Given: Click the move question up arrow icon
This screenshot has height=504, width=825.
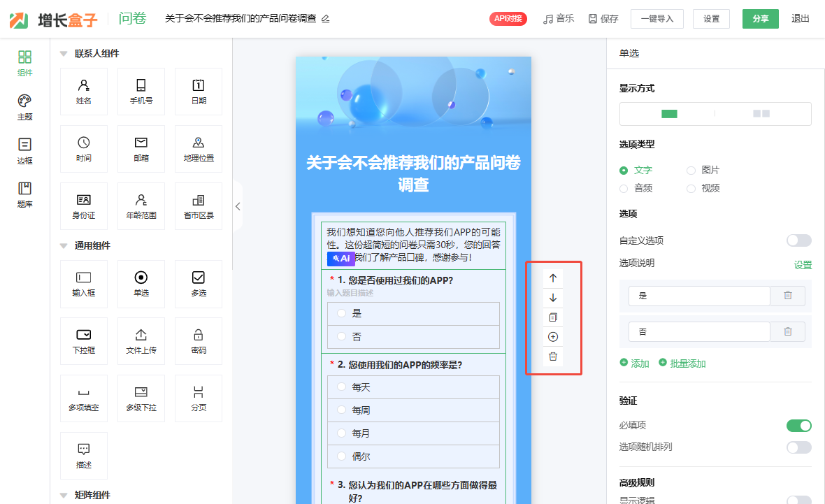Looking at the screenshot, I should (553, 278).
